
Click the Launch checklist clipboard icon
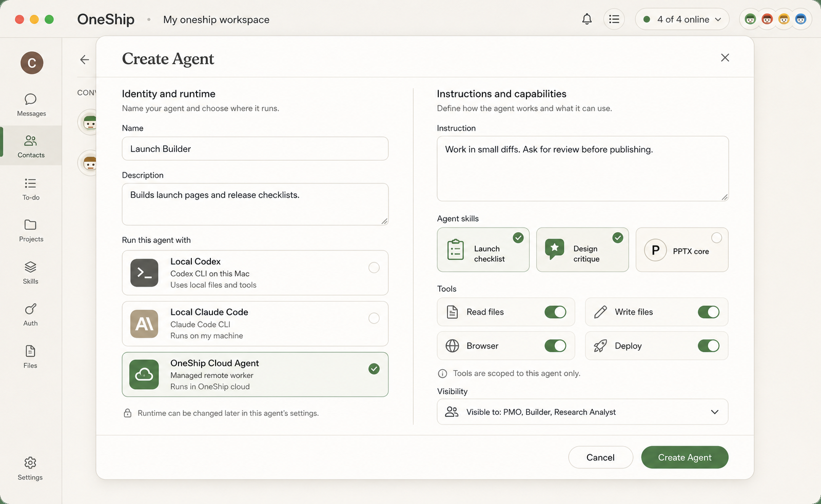click(455, 250)
